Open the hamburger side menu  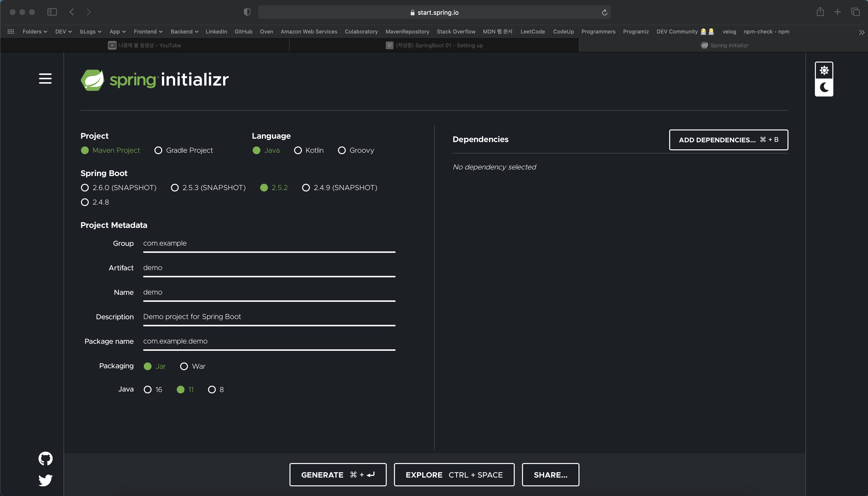tap(45, 79)
